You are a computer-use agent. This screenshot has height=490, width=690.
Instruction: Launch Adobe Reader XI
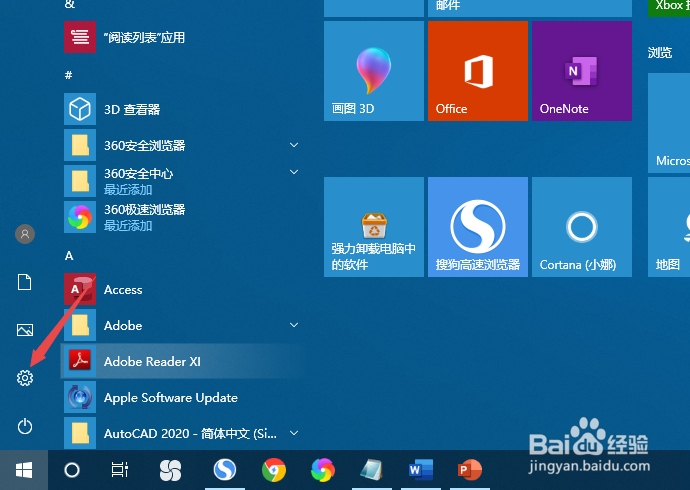coord(183,361)
